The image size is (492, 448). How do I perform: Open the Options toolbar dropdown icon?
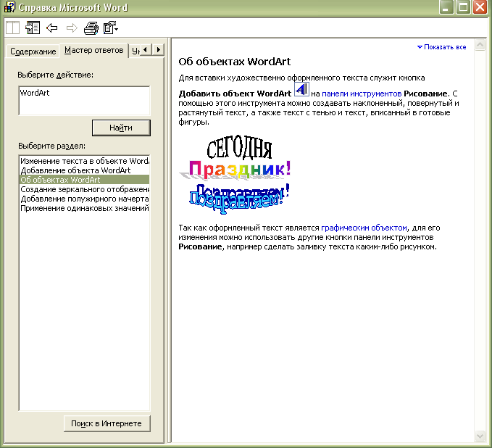coord(110,28)
